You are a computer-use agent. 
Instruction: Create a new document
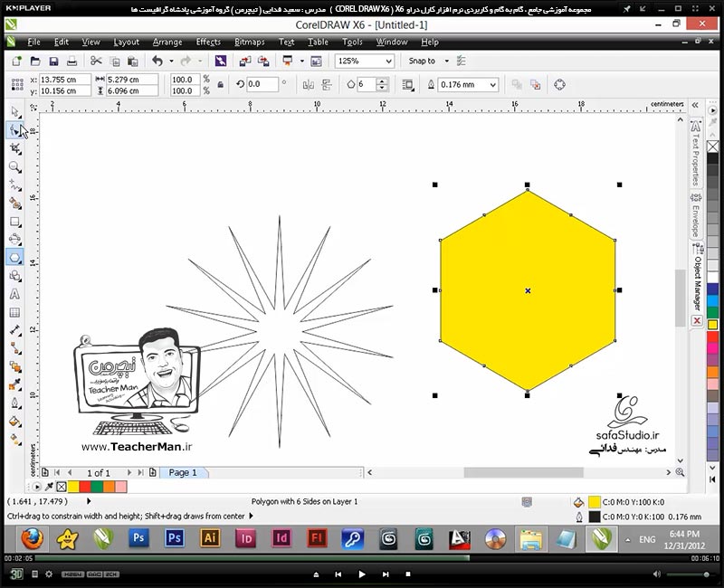click(x=16, y=61)
